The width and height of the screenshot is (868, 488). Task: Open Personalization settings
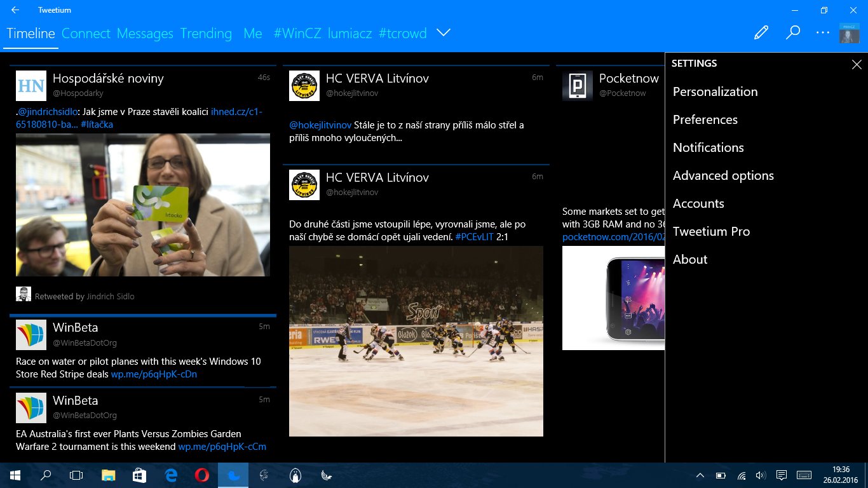pos(715,91)
